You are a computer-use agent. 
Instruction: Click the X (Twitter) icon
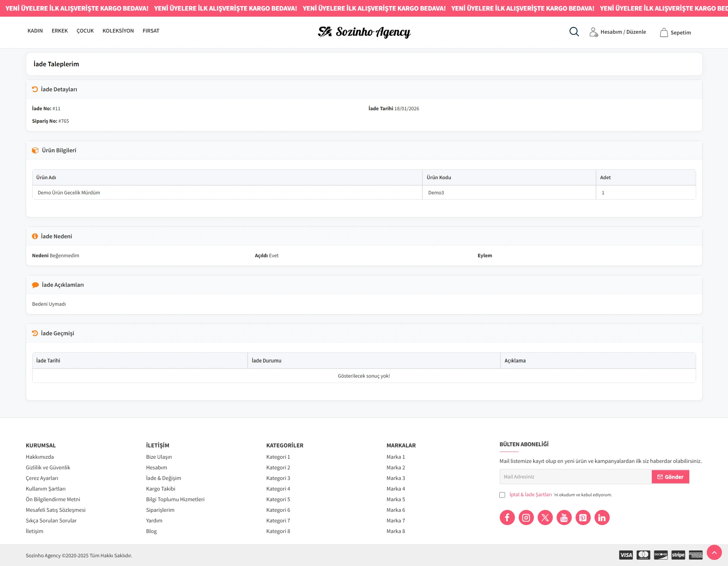pyautogui.click(x=545, y=518)
